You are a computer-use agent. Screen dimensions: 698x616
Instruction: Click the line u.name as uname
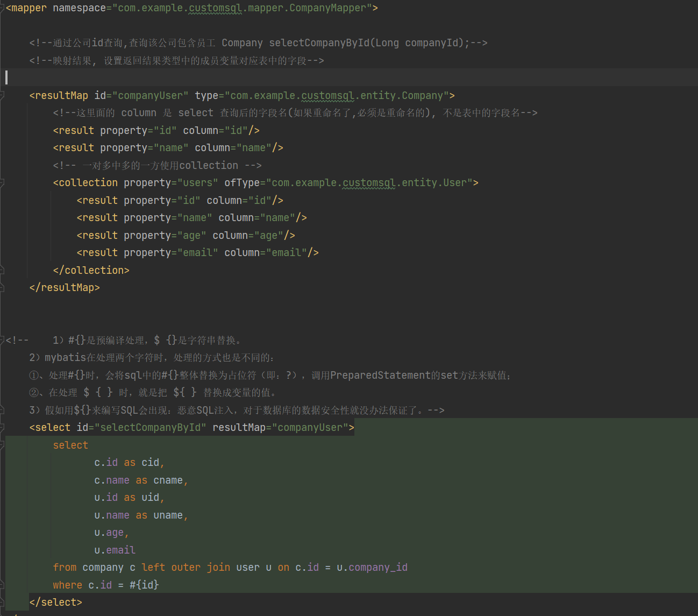pyautogui.click(x=141, y=515)
